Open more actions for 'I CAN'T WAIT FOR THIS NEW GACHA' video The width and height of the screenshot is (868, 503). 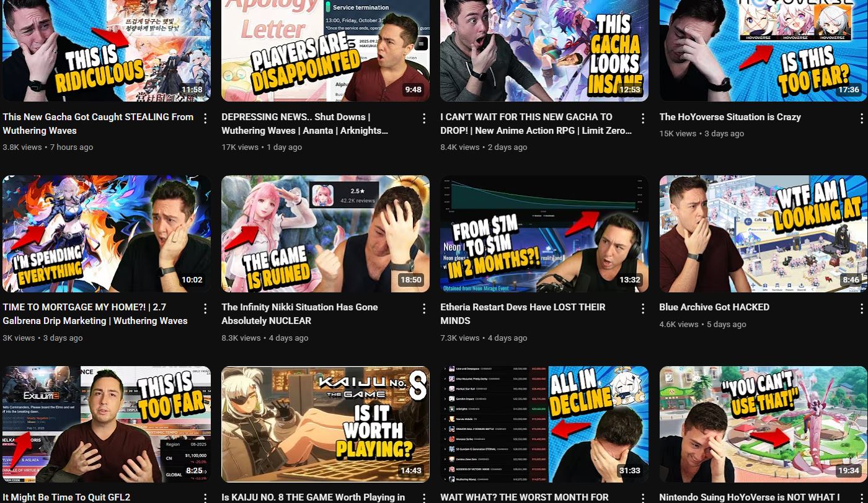pos(643,118)
